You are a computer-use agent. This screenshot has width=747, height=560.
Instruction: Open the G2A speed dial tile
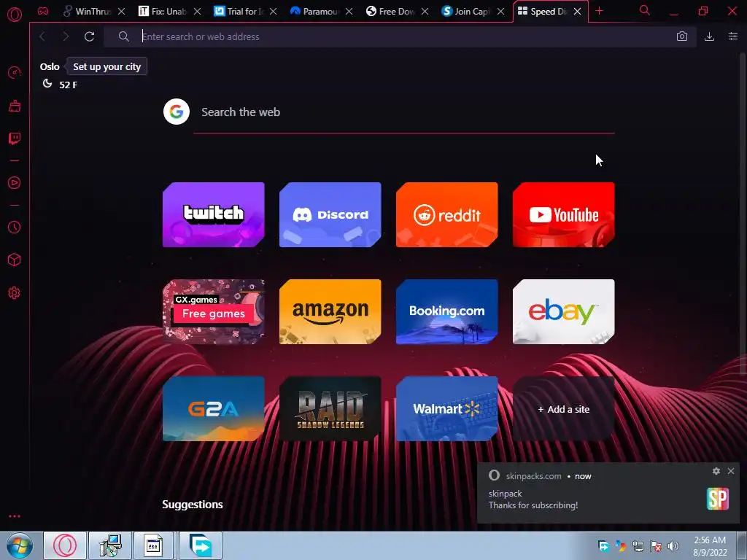click(214, 409)
